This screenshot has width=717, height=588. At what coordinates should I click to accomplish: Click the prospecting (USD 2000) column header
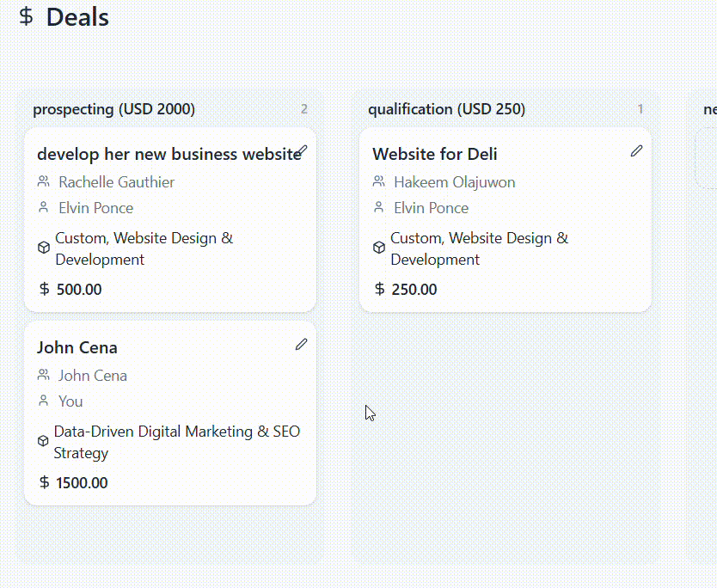click(113, 109)
